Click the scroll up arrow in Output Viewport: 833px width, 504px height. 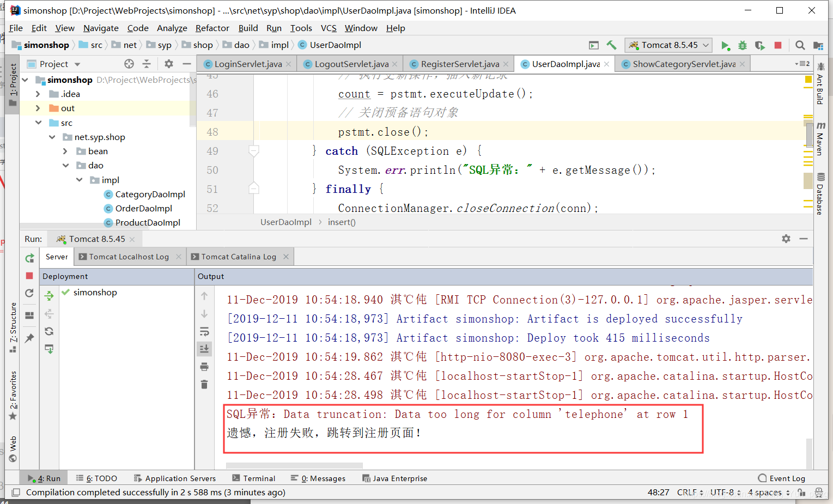pos(204,296)
